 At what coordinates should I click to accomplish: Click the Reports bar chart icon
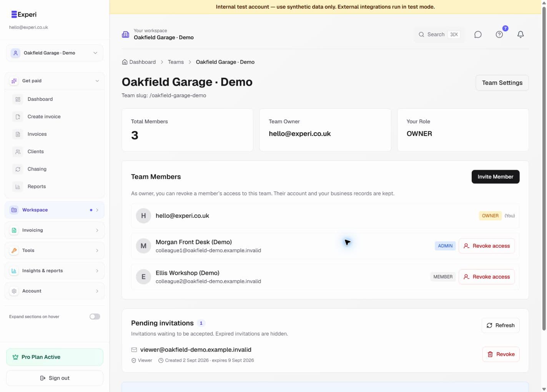18,187
